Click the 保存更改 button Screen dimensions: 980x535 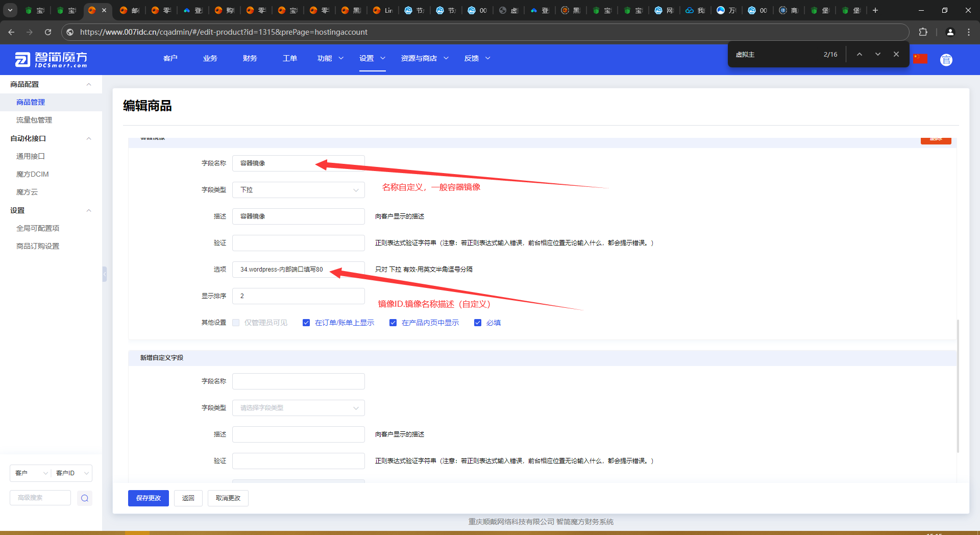(149, 498)
